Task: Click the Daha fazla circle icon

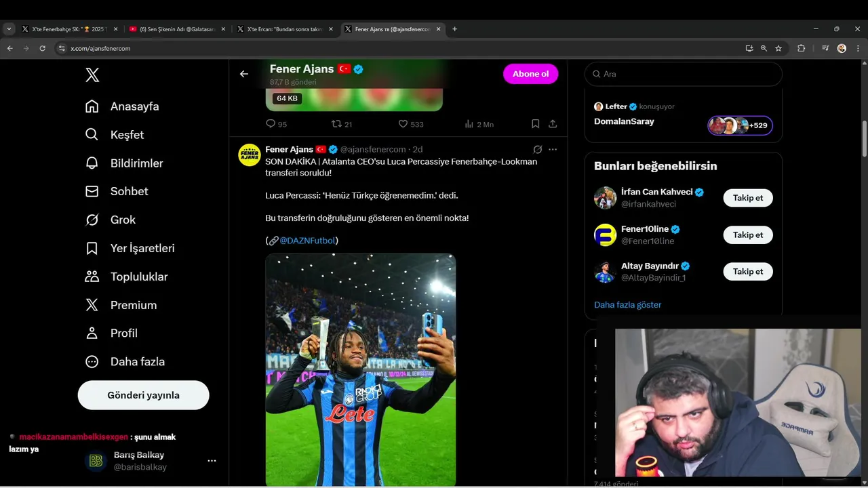Action: click(x=92, y=362)
